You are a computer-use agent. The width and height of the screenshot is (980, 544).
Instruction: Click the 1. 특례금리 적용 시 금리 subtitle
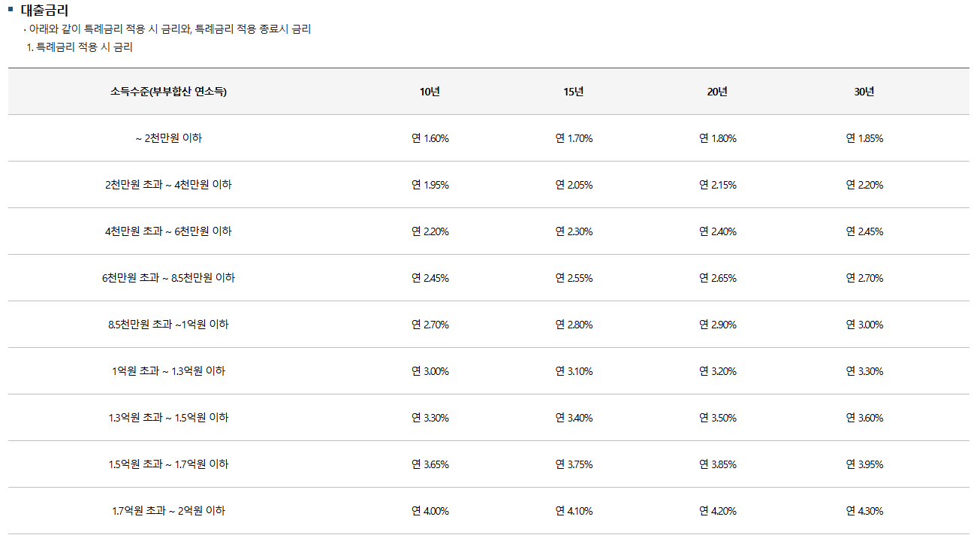click(x=80, y=47)
